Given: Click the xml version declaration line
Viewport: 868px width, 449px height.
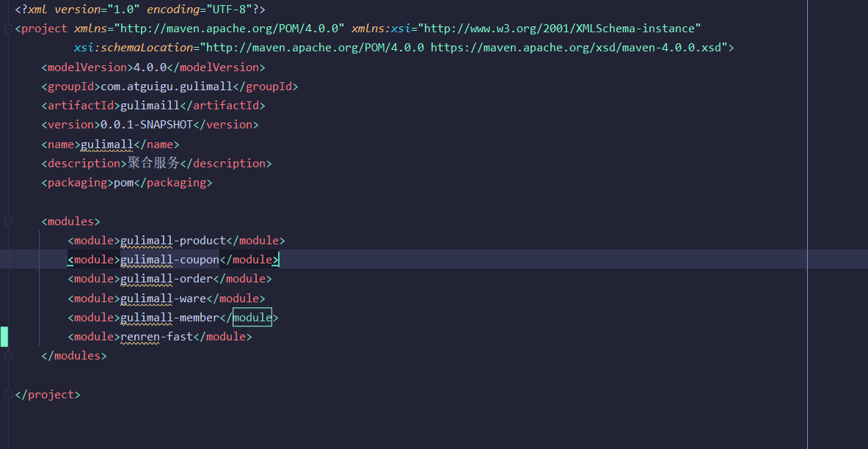Looking at the screenshot, I should point(140,10).
